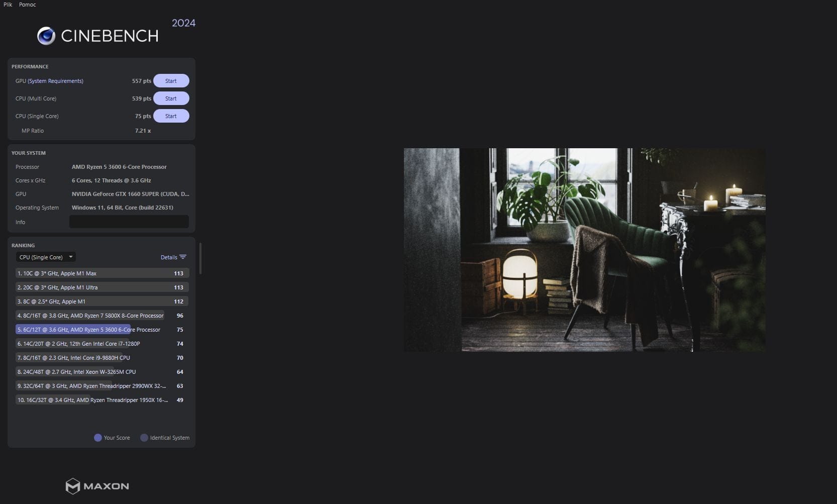The height and width of the screenshot is (504, 837).
Task: Open the Pomoc menu
Action: click(x=27, y=5)
